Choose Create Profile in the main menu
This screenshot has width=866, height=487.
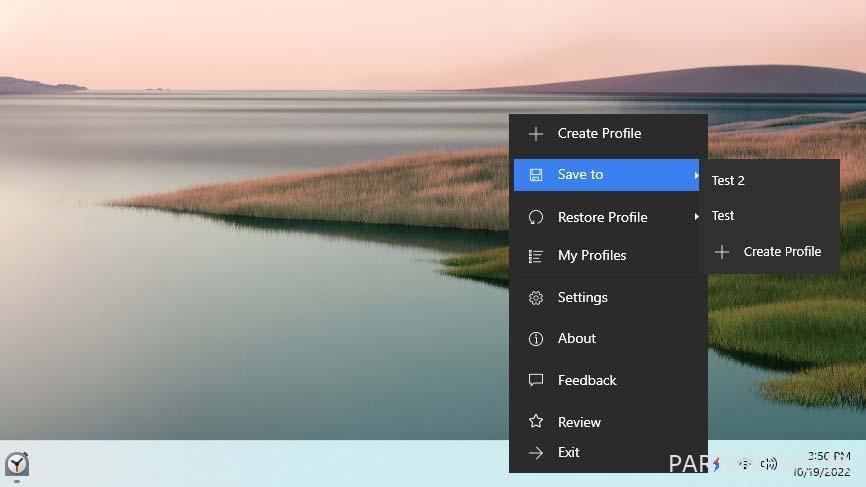608,134
